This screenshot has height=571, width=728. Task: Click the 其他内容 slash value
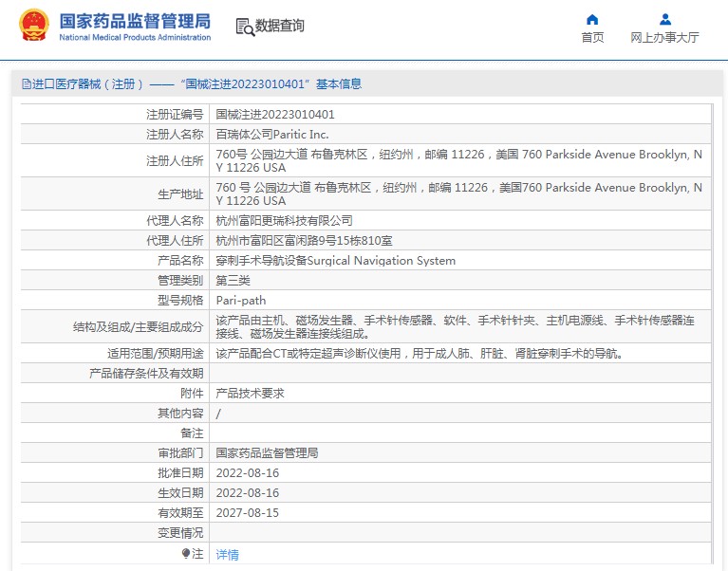point(218,414)
